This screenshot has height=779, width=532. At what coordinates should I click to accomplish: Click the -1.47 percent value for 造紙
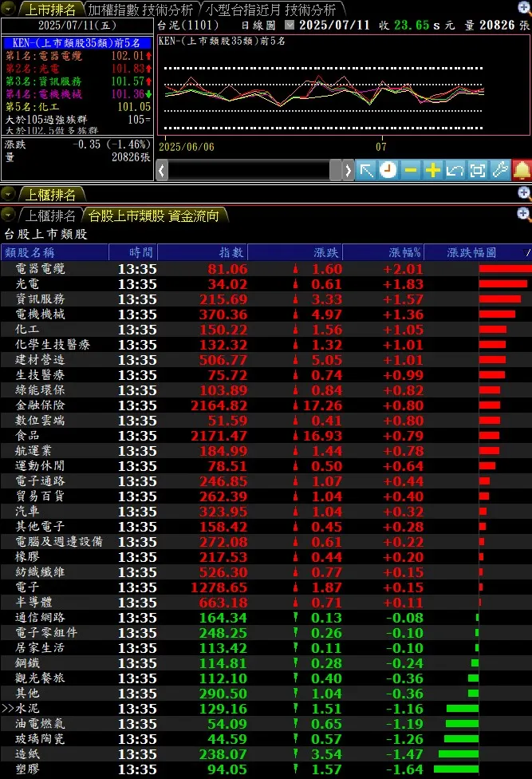[404, 753]
